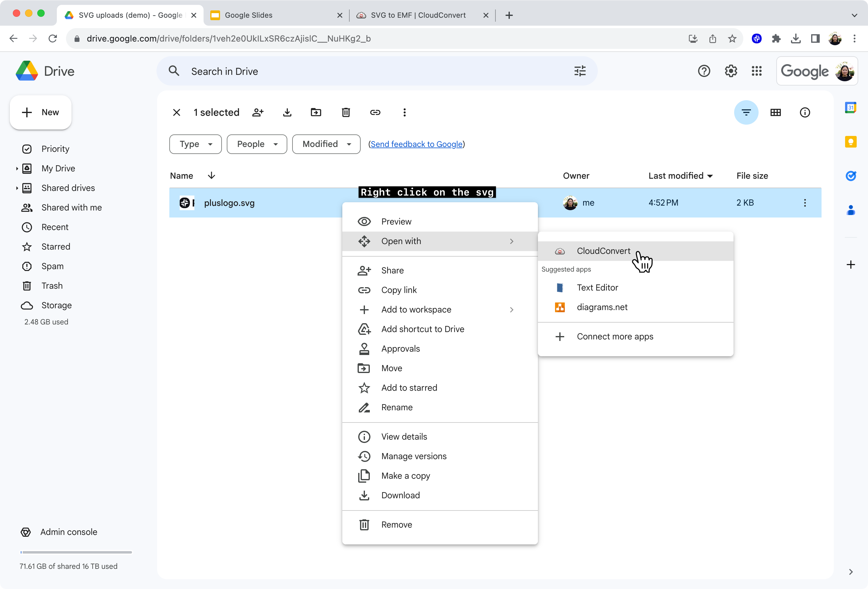Click Copy link in the context menu

(x=440, y=290)
